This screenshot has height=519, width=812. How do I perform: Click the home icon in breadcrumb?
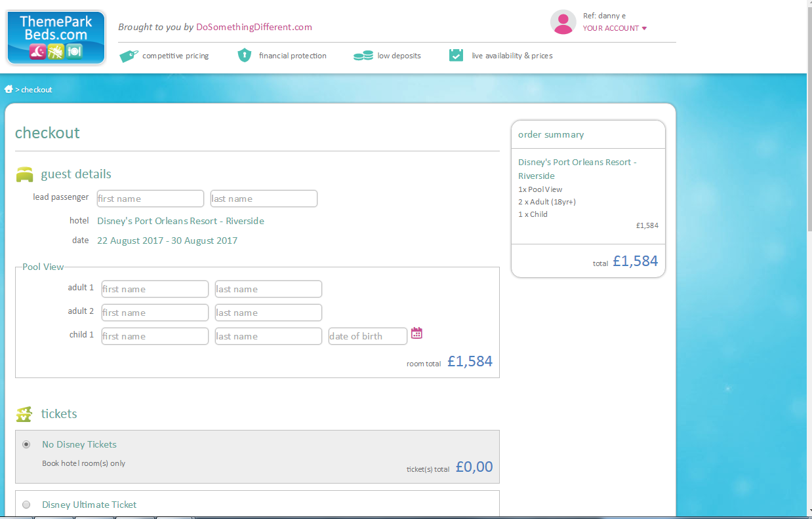9,89
